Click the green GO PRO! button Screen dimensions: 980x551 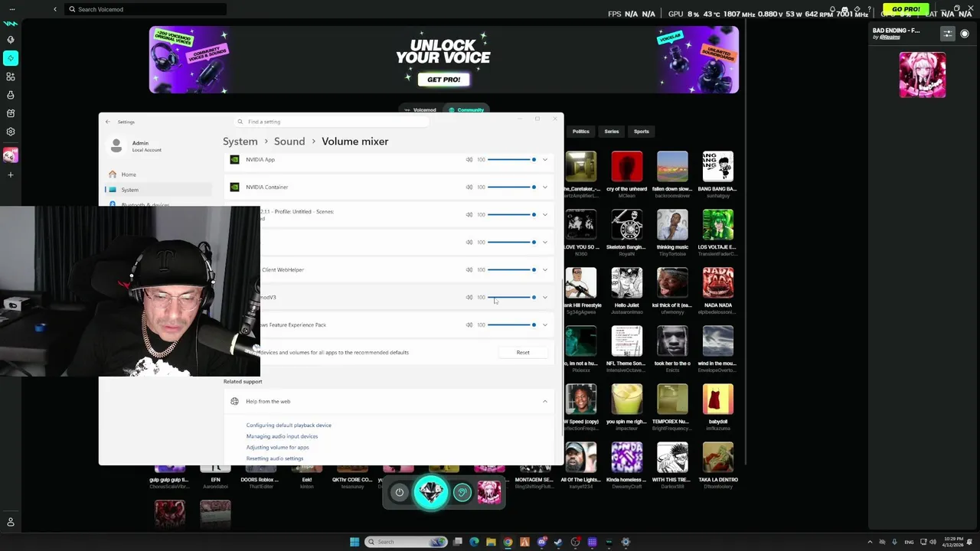click(x=906, y=9)
